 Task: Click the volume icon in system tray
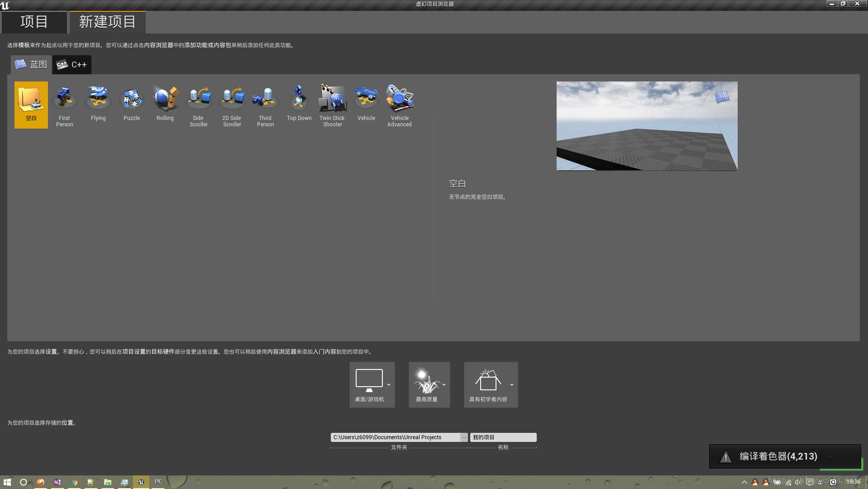(798, 482)
